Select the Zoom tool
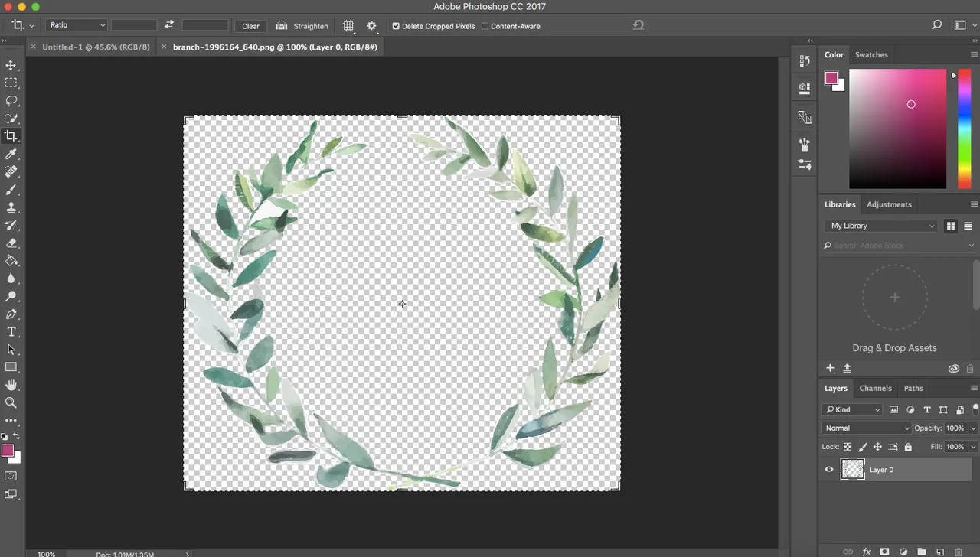The width and height of the screenshot is (980, 557). [11, 402]
